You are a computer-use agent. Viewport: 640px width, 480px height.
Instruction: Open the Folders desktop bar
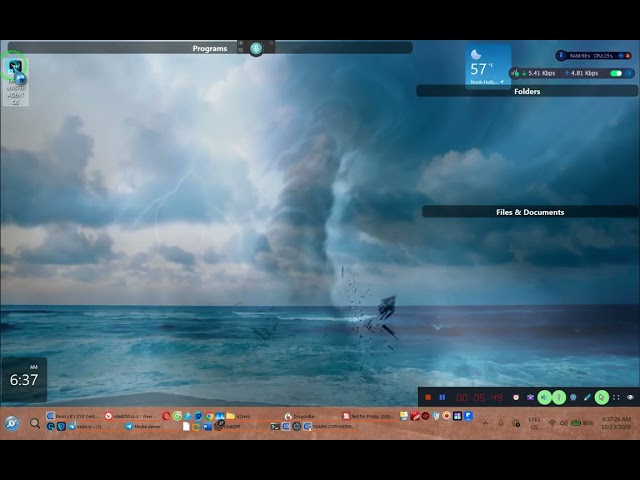527,91
